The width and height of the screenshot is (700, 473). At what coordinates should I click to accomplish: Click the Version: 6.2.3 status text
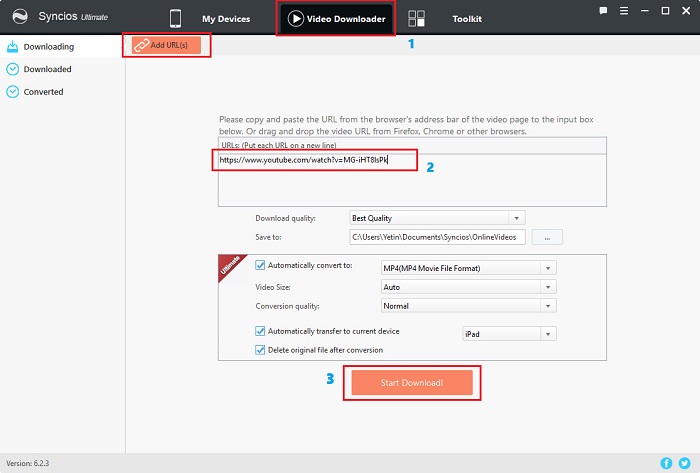pos(28,463)
